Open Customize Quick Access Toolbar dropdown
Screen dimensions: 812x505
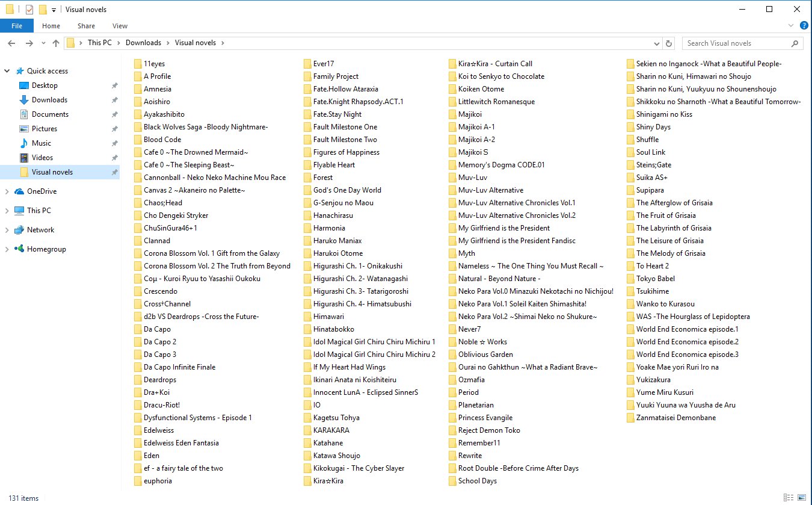54,10
